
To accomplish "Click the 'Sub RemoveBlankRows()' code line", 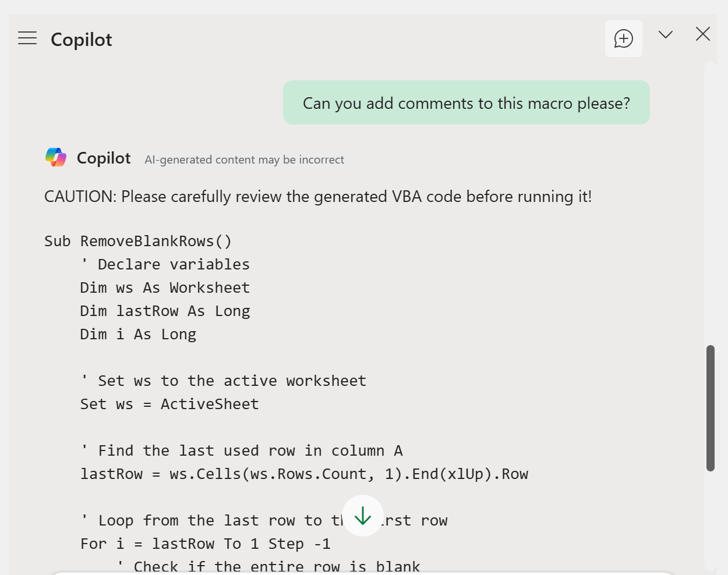I will (139, 242).
